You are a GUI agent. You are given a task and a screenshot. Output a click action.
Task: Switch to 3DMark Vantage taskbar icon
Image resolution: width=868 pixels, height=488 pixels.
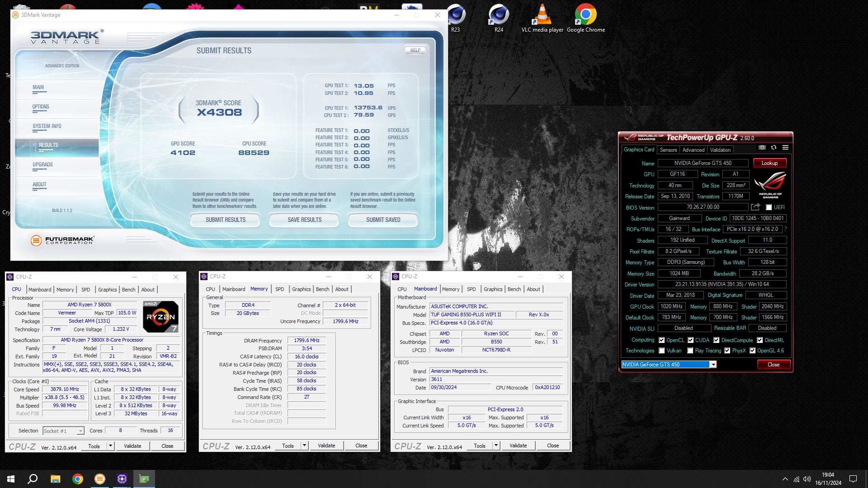(x=100, y=479)
